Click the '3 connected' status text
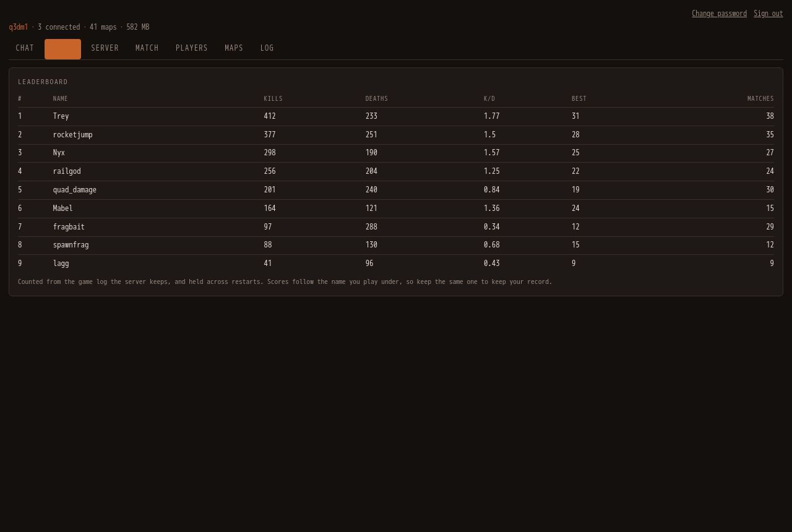 point(59,27)
